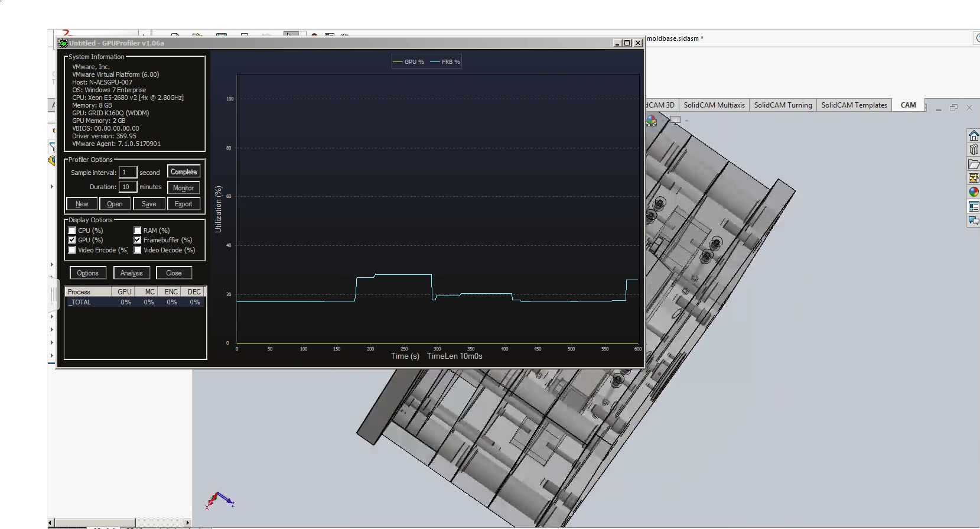Open Design Library icon in task pane

[x=974, y=150]
